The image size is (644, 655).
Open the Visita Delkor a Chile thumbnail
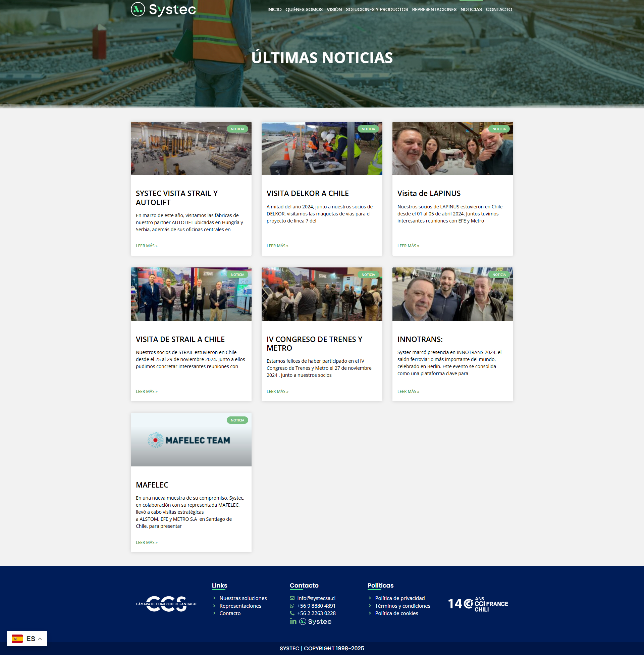[x=322, y=148]
